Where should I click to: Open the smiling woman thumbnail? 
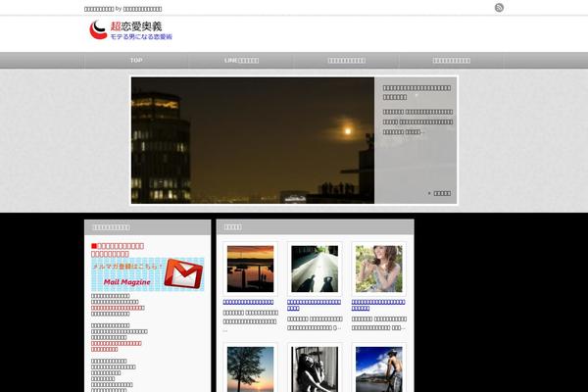click(x=378, y=269)
